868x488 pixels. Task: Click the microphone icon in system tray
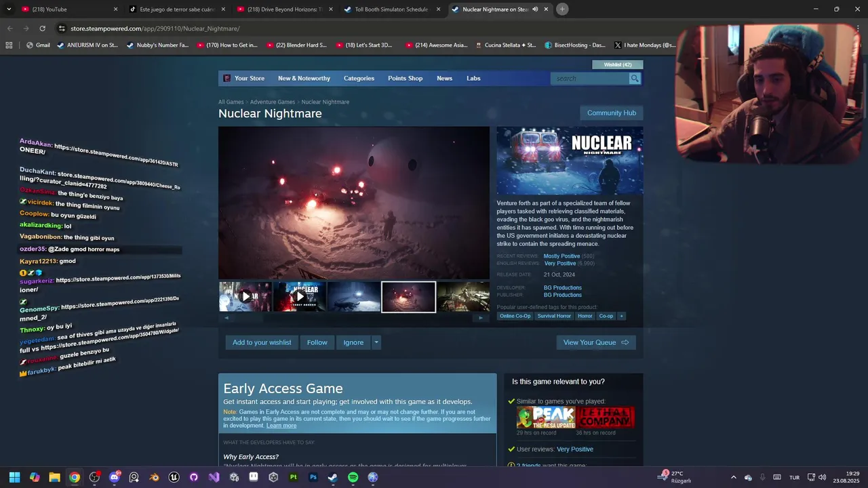[762, 477]
